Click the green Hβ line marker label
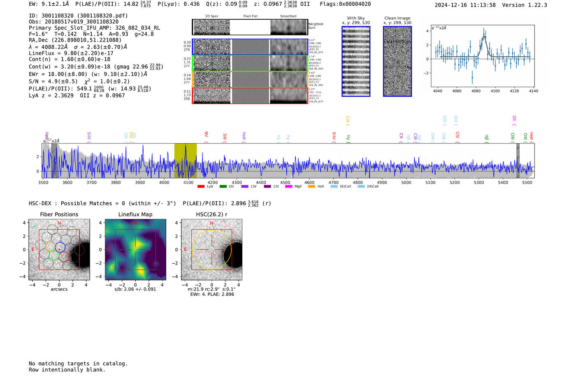Viewport: 576px width, 392px height. 486,139
